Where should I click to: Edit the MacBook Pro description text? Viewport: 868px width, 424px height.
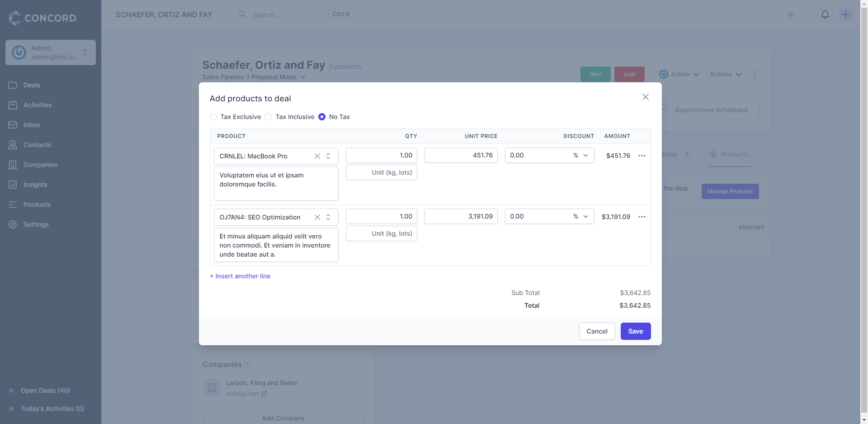click(276, 184)
